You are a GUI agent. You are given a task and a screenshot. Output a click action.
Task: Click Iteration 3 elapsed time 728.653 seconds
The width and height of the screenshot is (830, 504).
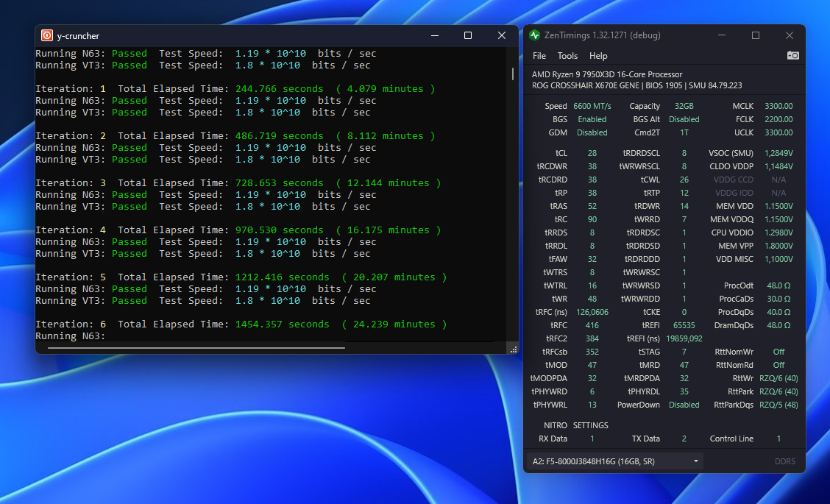279,183
